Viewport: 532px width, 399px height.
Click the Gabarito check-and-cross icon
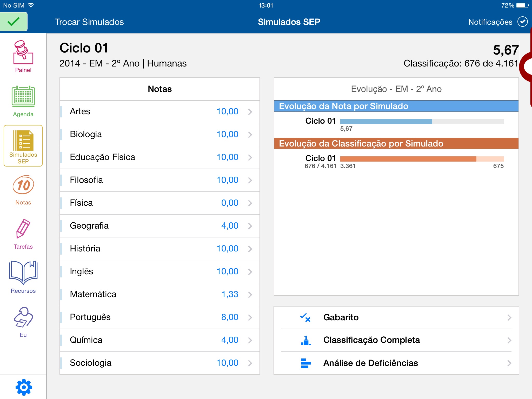click(x=305, y=317)
